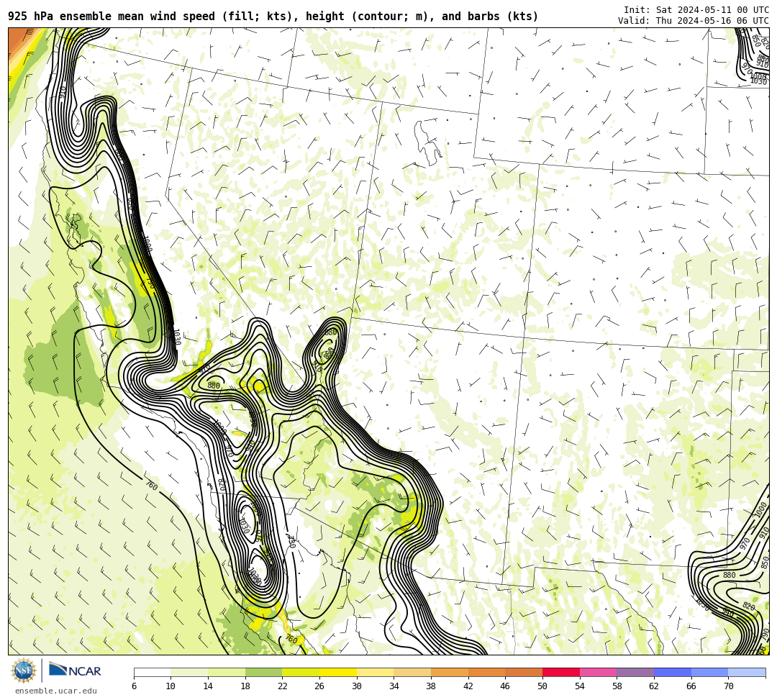The height and width of the screenshot is (700, 777).
Task: Click the NCAR logo
Action: point(75,670)
